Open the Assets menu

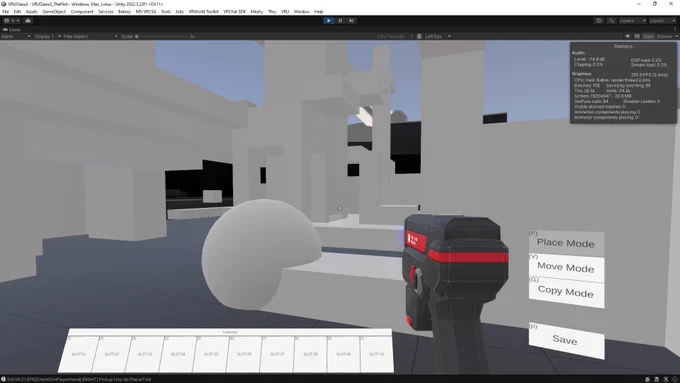32,12
